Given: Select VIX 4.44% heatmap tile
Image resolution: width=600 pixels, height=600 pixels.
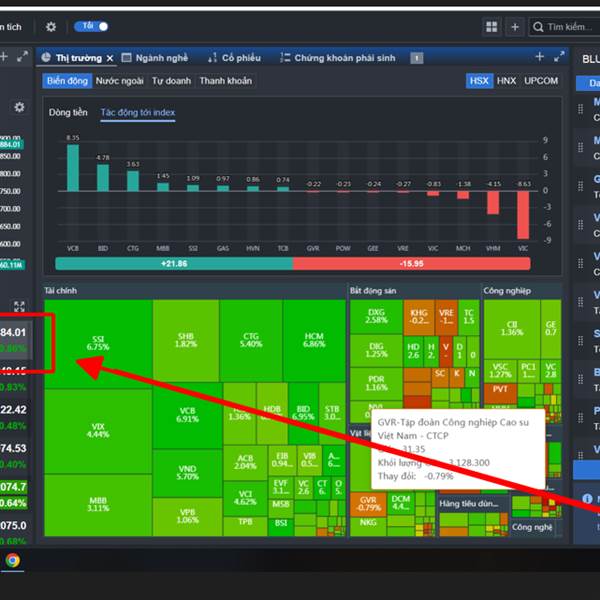Looking at the screenshot, I should tap(98, 430).
